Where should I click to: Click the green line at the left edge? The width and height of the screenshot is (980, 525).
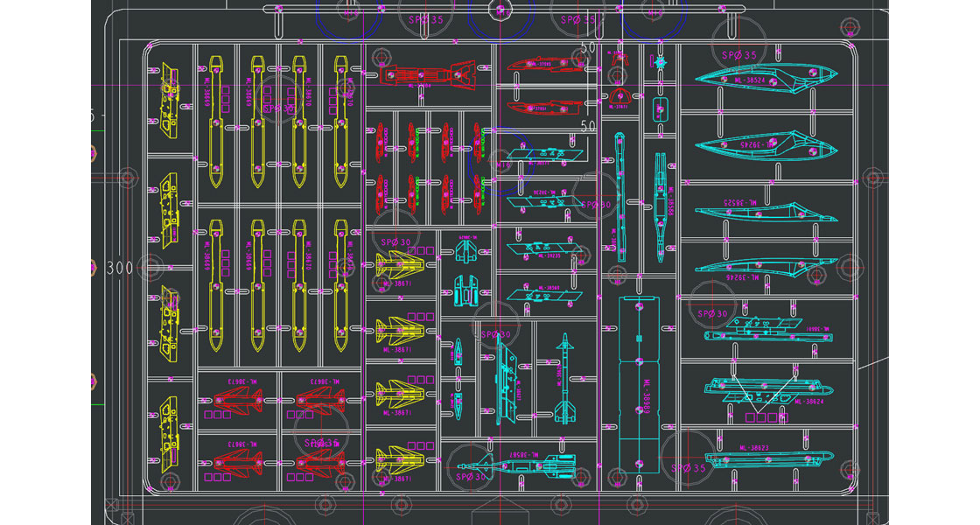(x=94, y=404)
